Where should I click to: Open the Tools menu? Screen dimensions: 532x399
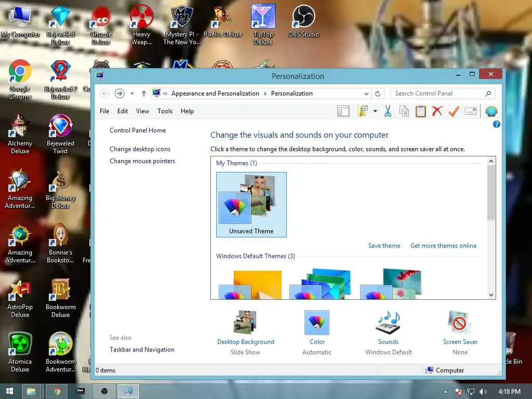tap(165, 111)
